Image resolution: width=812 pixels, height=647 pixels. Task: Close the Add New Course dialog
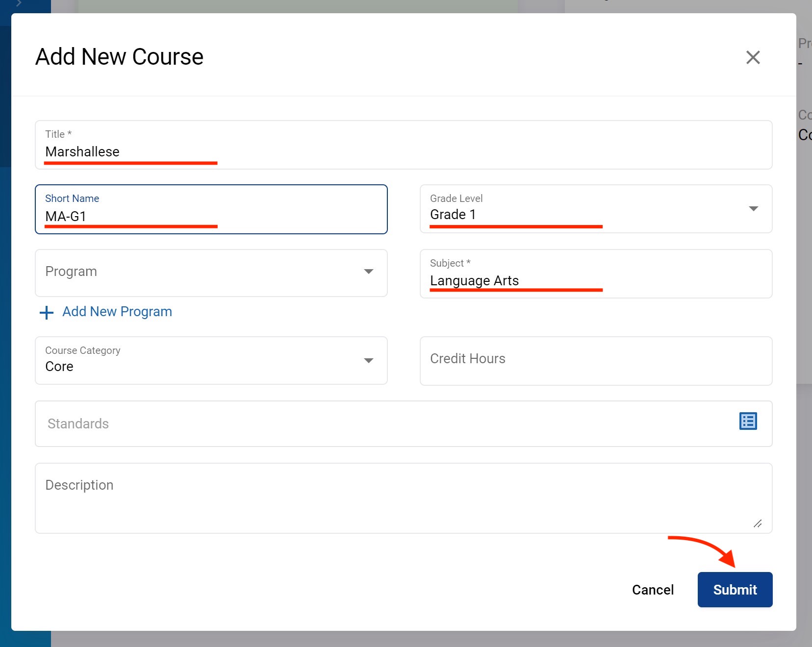click(x=753, y=57)
